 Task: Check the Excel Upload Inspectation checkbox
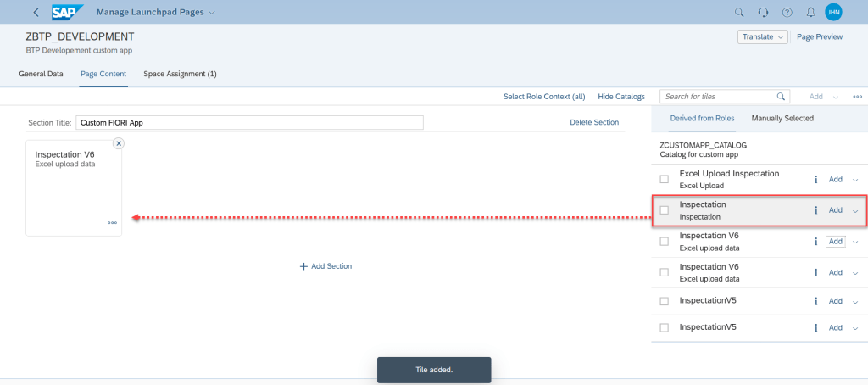665,179
